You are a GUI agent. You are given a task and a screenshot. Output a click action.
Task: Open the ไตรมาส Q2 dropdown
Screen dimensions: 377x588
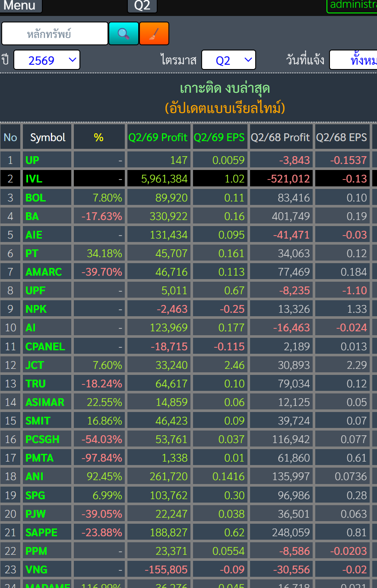click(228, 60)
